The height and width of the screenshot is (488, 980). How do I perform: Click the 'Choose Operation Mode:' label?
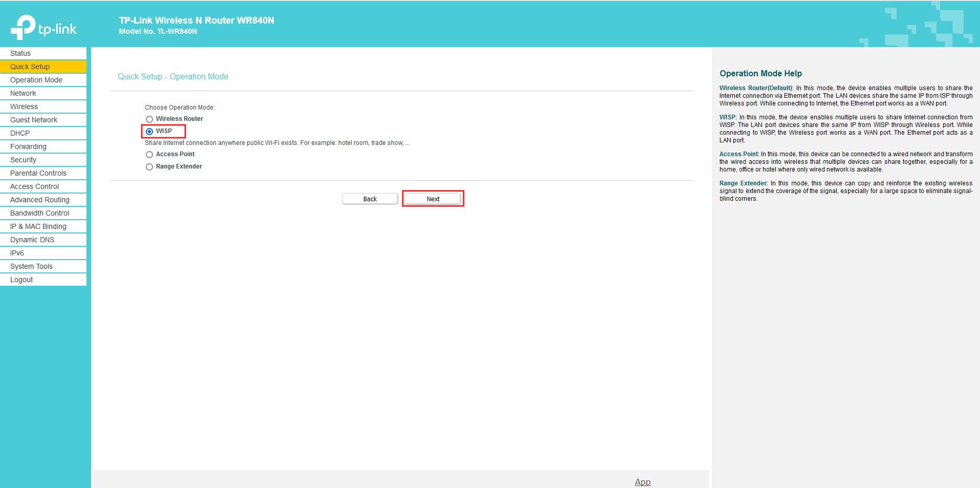coord(180,108)
